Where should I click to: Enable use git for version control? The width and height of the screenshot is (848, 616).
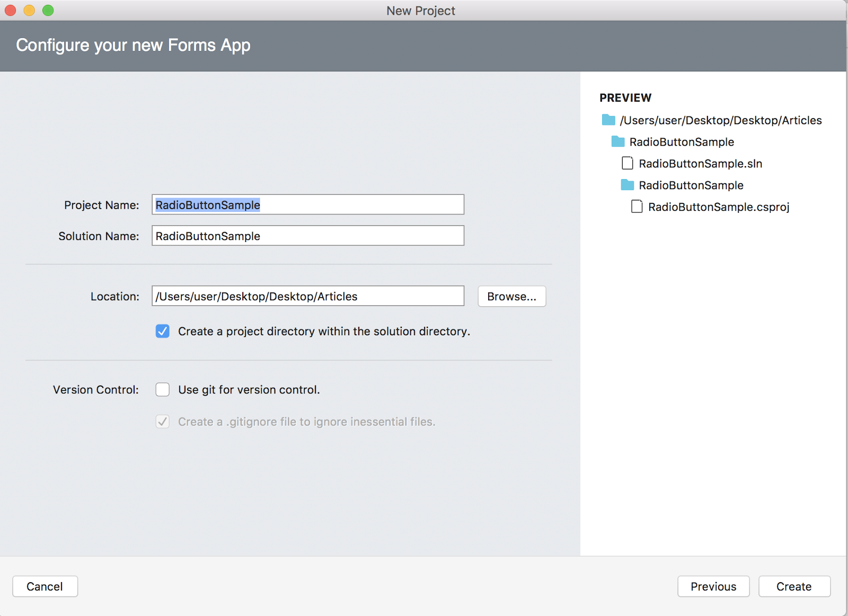(x=162, y=389)
